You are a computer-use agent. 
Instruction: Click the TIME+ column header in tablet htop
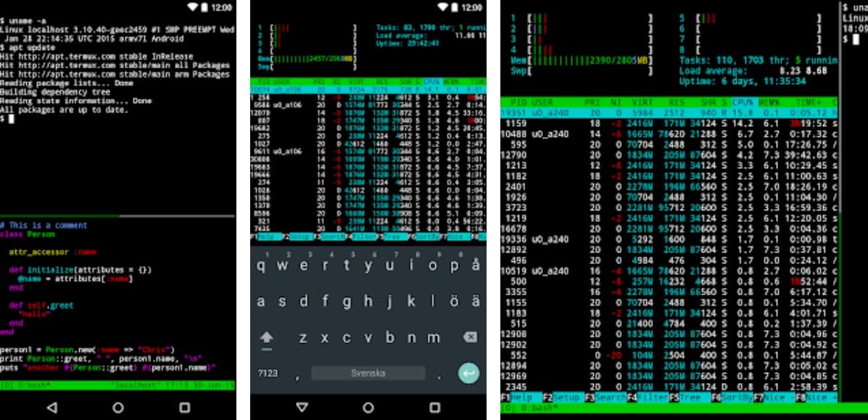coord(808,102)
